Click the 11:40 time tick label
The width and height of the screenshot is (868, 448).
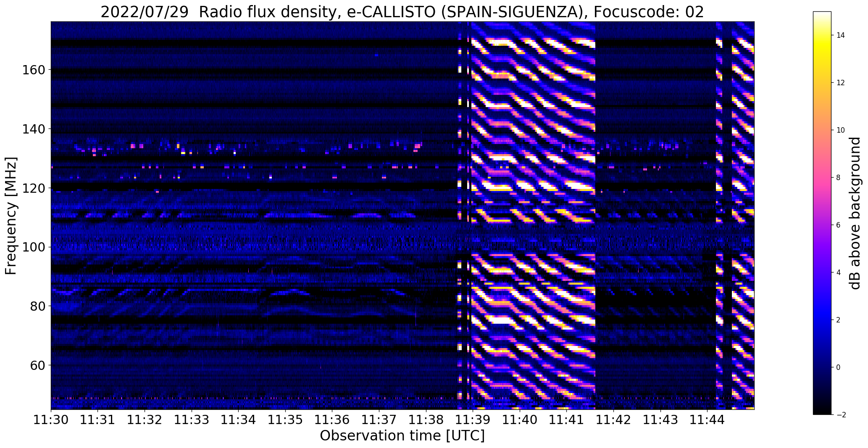tap(520, 420)
